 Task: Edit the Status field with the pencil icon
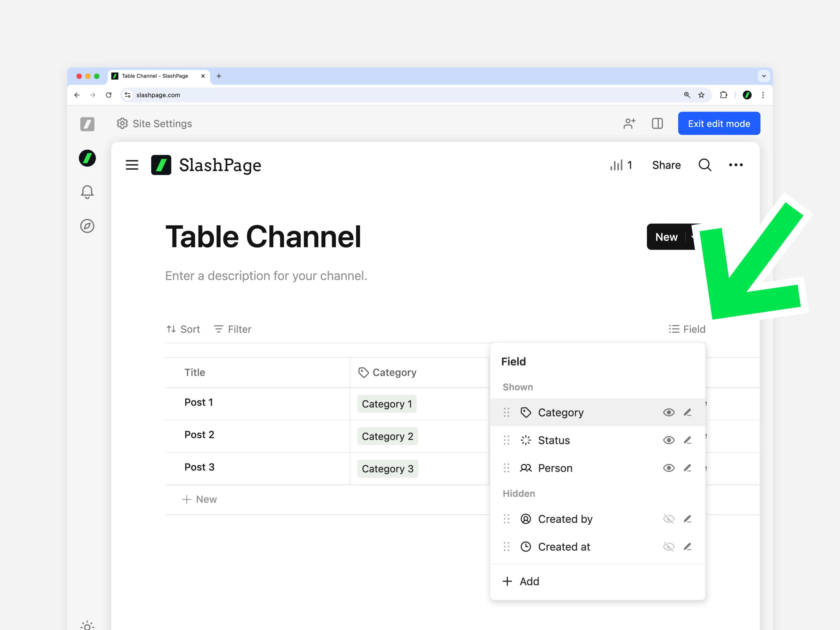tap(687, 440)
